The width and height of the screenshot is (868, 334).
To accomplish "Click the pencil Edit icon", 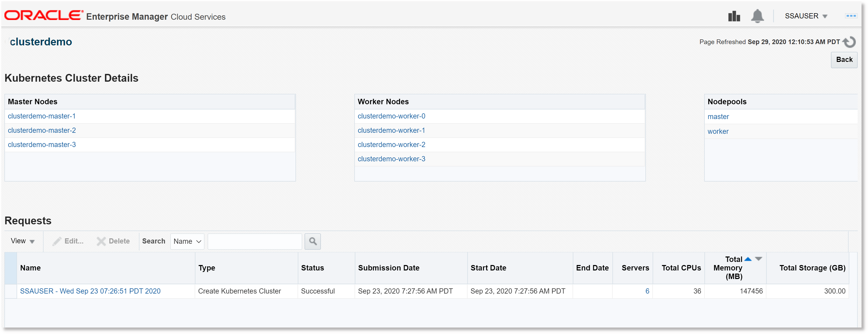I will click(57, 241).
